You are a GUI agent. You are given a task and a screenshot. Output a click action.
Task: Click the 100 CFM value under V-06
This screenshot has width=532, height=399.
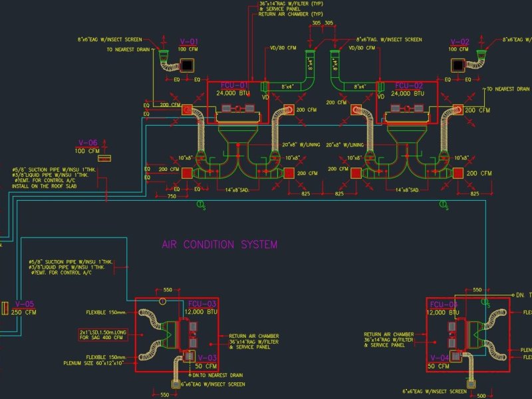point(87,151)
